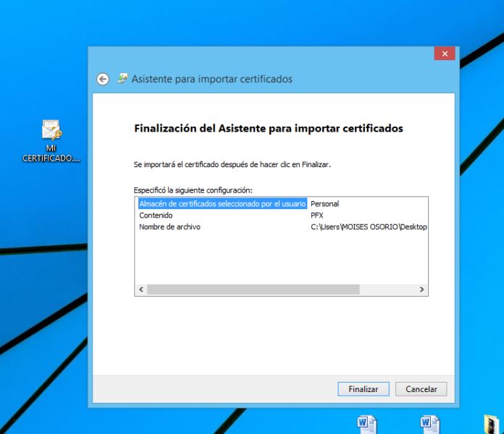504x434 pixels.
Task: Click the list's scroll left arrow
Action: [141, 289]
